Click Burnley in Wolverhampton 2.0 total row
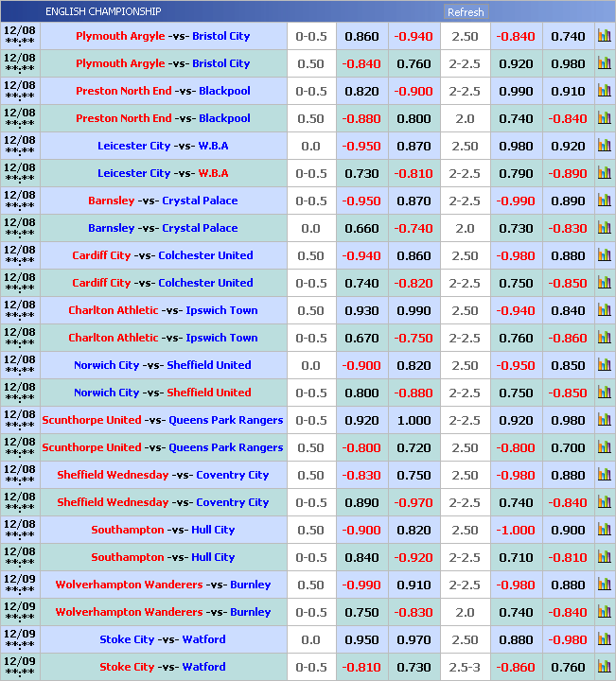 [251, 612]
